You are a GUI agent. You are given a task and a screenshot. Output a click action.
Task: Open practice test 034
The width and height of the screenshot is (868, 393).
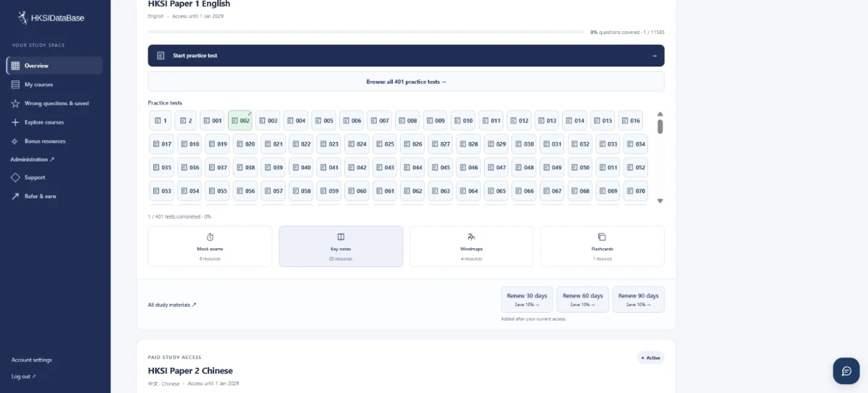click(635, 144)
